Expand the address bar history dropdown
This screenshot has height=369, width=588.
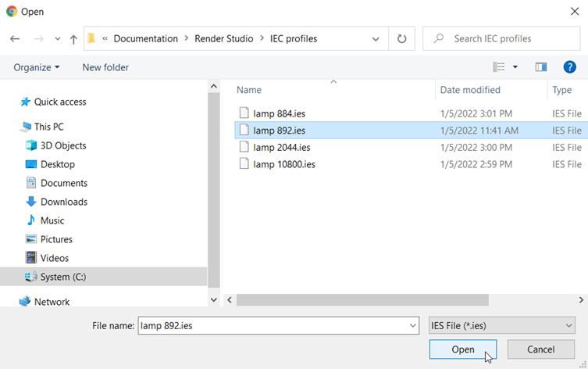(x=376, y=38)
